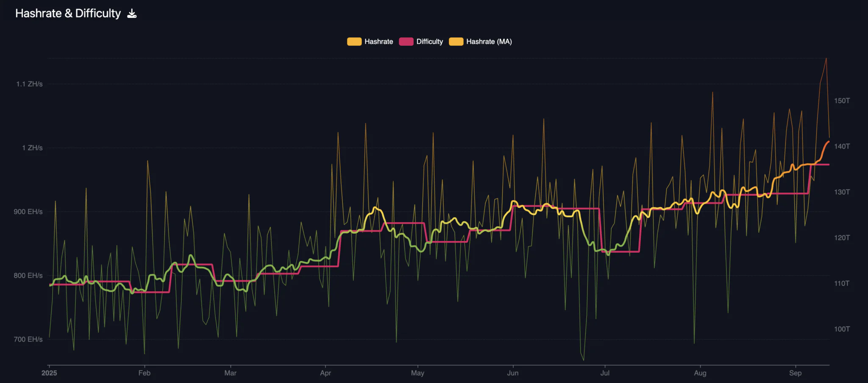Toggle the Hashrate (MA) legend label

489,42
